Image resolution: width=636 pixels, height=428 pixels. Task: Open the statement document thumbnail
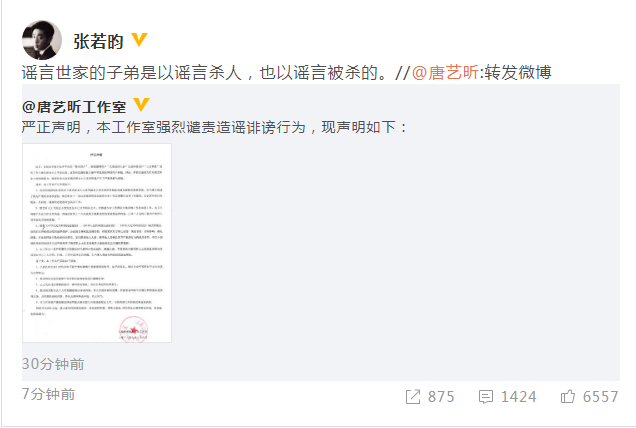pyautogui.click(x=97, y=243)
